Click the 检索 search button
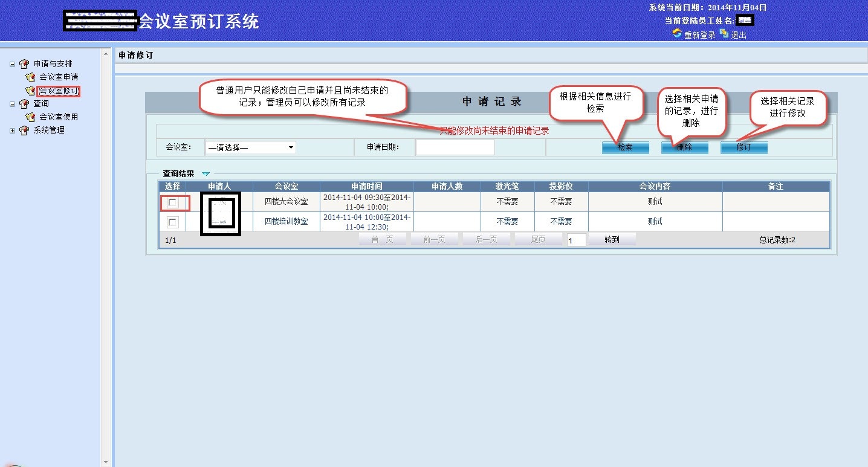 [626, 147]
